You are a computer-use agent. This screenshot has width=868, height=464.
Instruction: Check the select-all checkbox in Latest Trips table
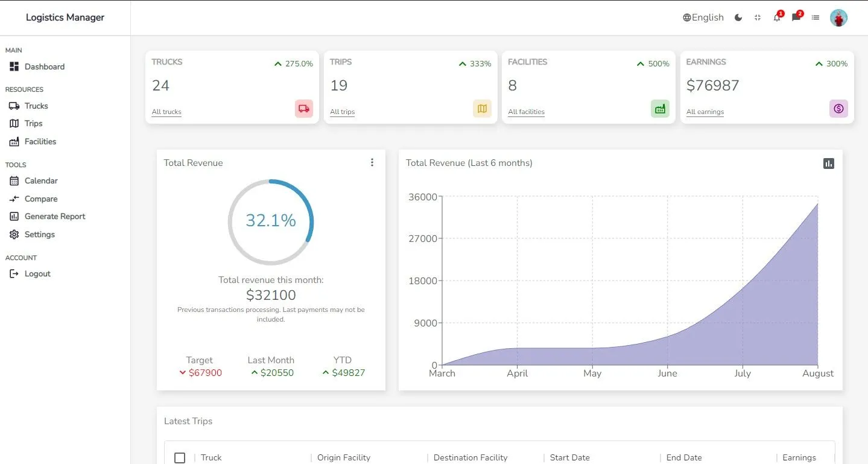tap(180, 457)
